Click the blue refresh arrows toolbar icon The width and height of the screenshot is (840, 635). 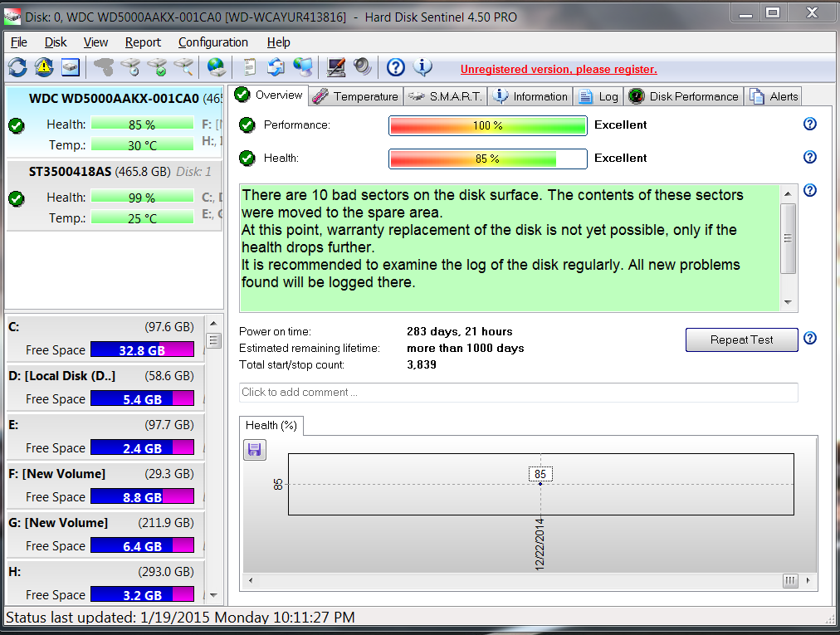pyautogui.click(x=17, y=67)
